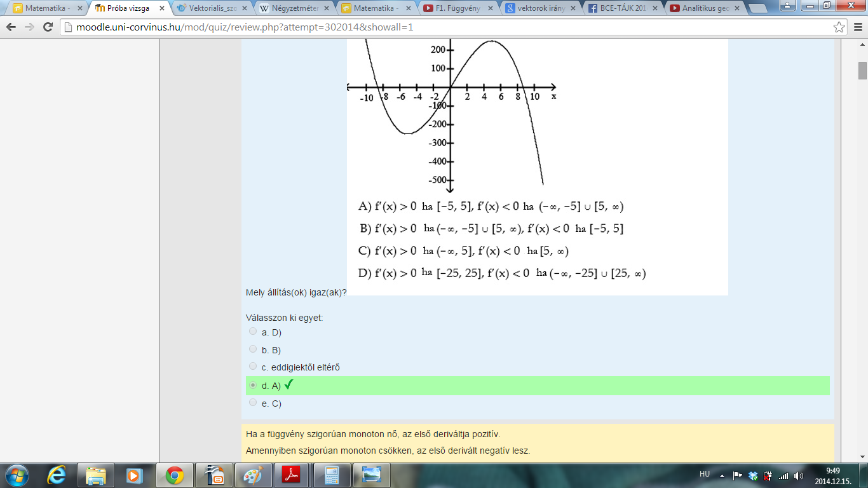The image size is (868, 488).
Task: Bookmark this page with the star icon
Action: pyautogui.click(x=839, y=27)
